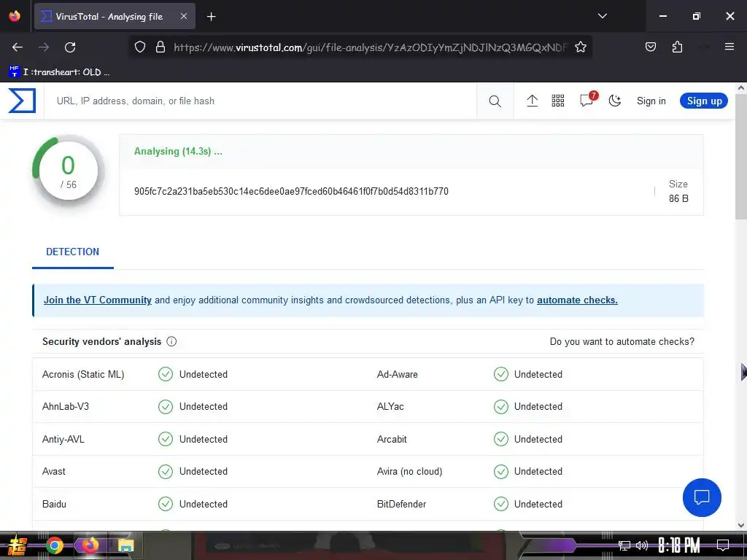Open the :transheart: OLD bookmark
Screen dimensions: 747x560
(60, 72)
